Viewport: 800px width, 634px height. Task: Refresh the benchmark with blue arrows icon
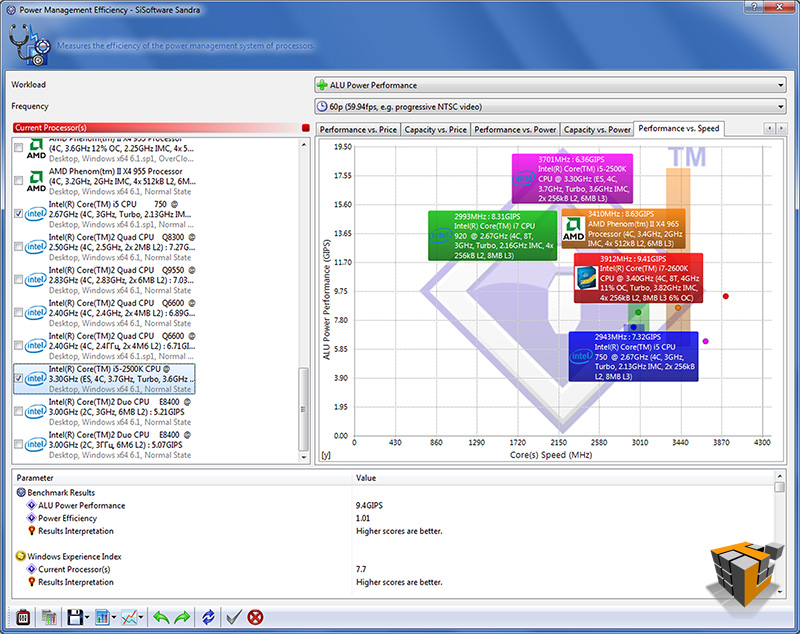208,618
